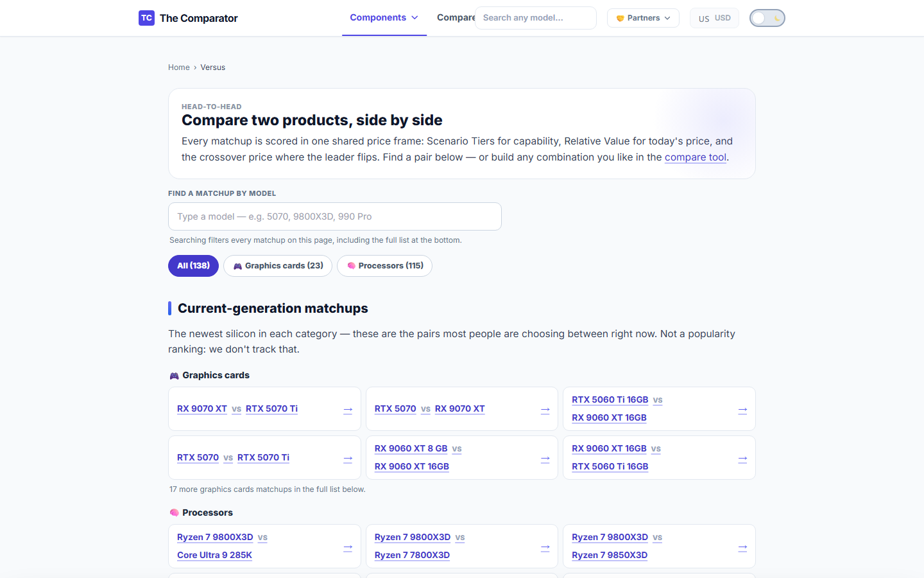Image resolution: width=924 pixels, height=578 pixels.
Task: Open RTX 5060 Ti 16GB link below RX 9060 XT 16GB vs
Action: [x=610, y=467]
